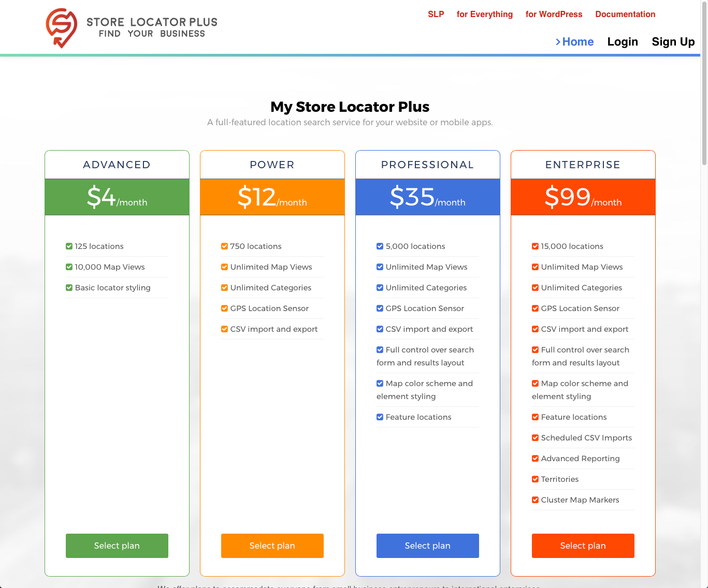708x588 pixels.
Task: Click the Store Locator Plus logo
Action: [x=131, y=27]
